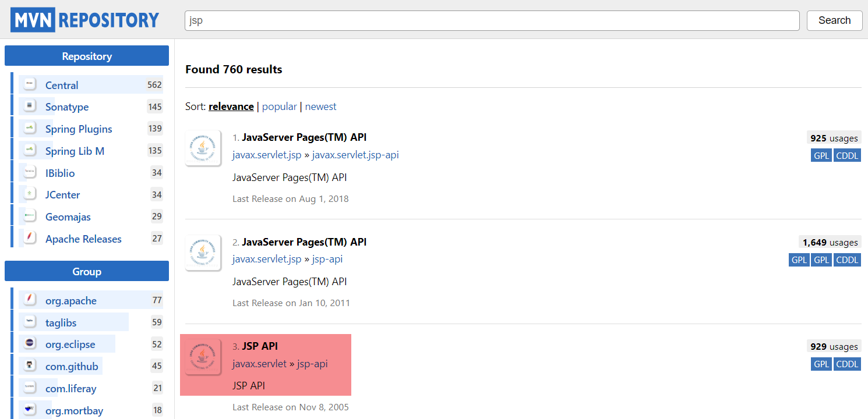
Task: Filter by org.eclipse group
Action: point(70,345)
